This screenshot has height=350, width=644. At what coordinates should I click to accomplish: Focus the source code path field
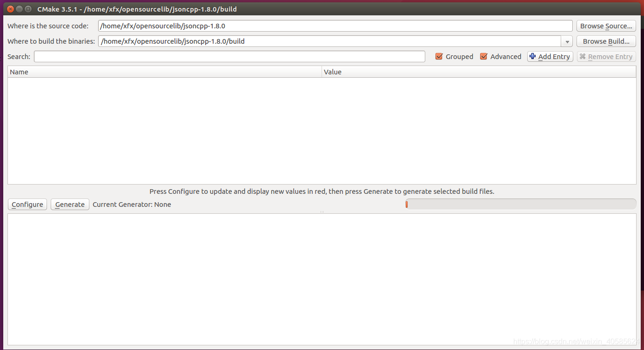[335, 26]
